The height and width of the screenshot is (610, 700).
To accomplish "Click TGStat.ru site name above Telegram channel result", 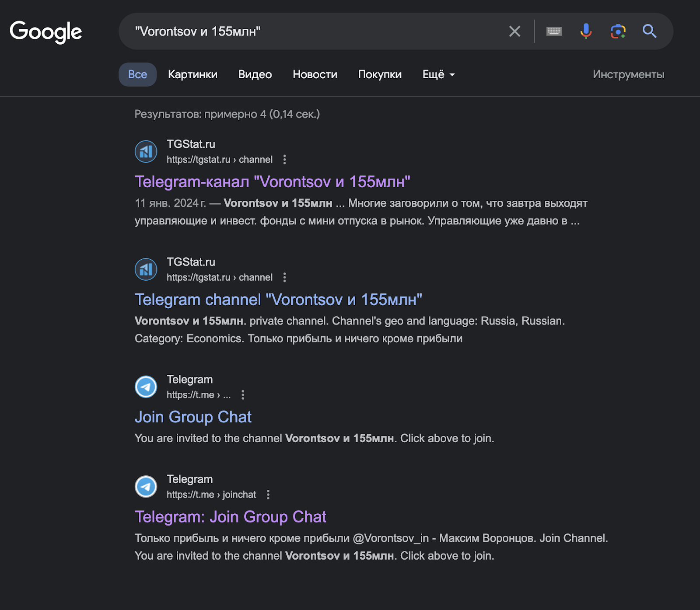I will (191, 262).
